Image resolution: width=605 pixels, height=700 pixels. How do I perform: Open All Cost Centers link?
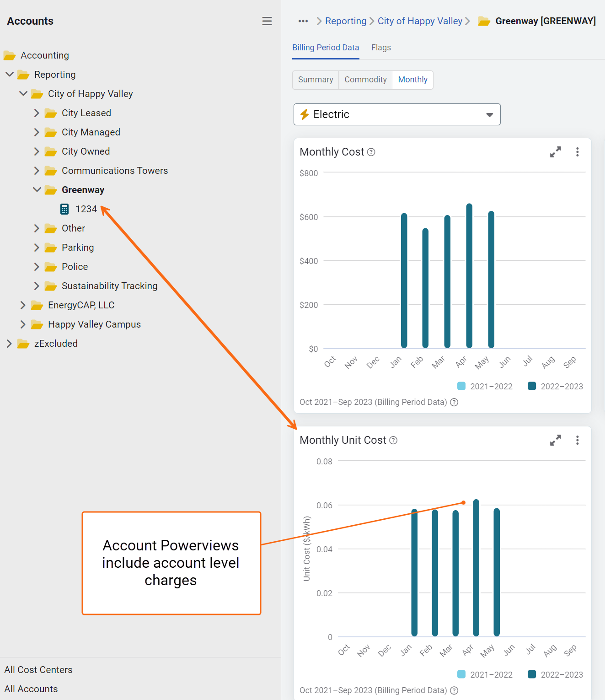coord(38,670)
